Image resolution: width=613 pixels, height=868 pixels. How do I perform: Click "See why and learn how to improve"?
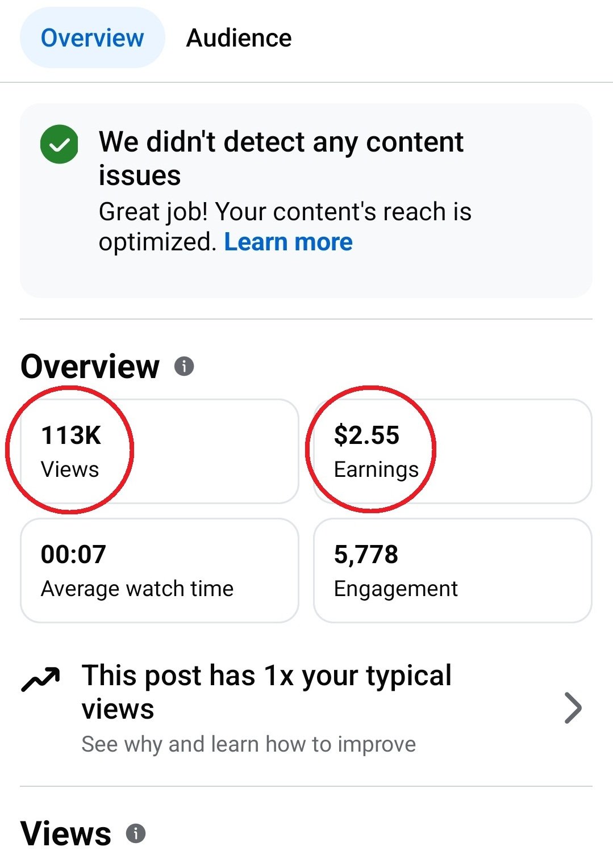248,744
